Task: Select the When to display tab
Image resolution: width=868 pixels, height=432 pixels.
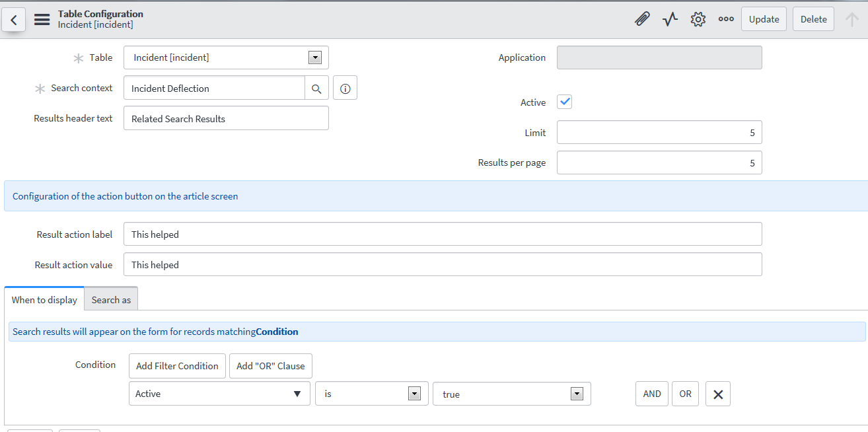Action: click(x=44, y=300)
